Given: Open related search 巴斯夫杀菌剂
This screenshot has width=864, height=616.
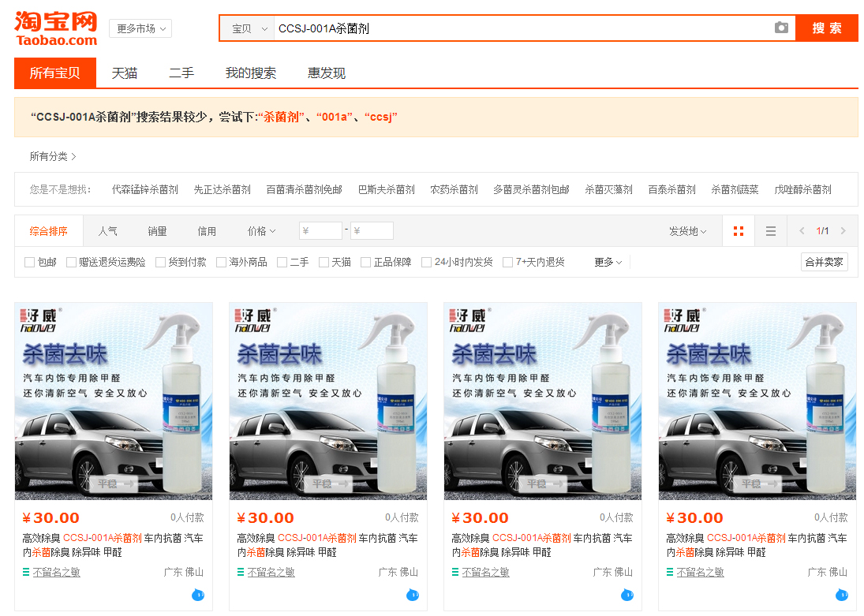Looking at the screenshot, I should pyautogui.click(x=387, y=189).
